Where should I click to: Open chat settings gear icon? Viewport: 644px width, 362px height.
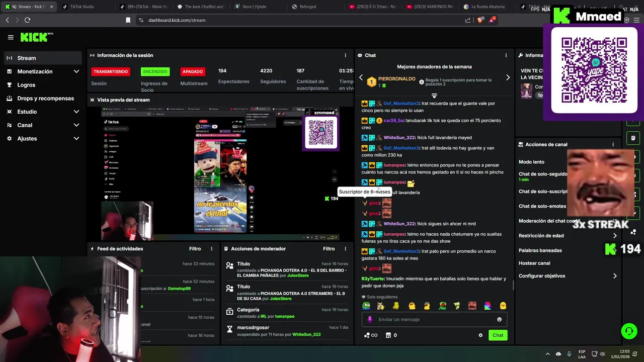click(480, 335)
